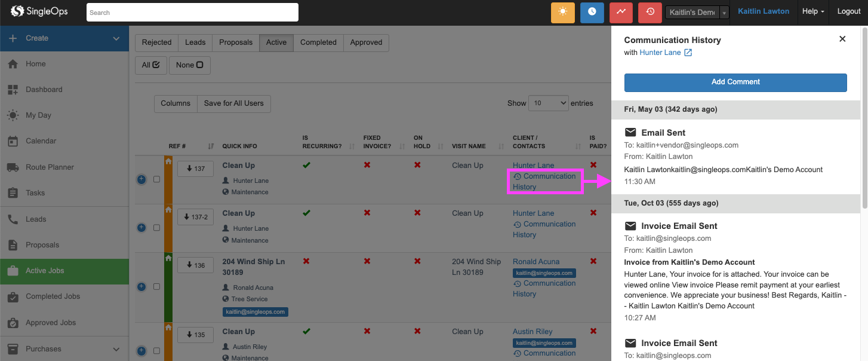
Task: Open the Help dropdown menu
Action: pos(813,11)
